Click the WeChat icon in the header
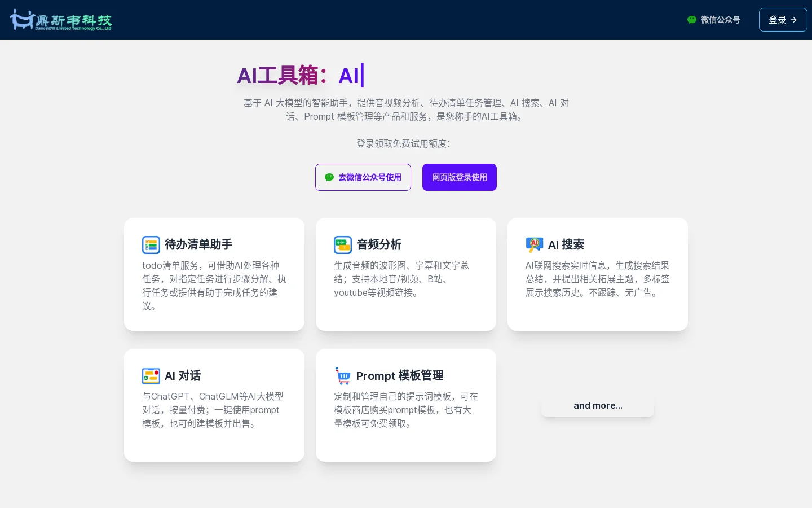This screenshot has height=508, width=812. click(x=692, y=20)
